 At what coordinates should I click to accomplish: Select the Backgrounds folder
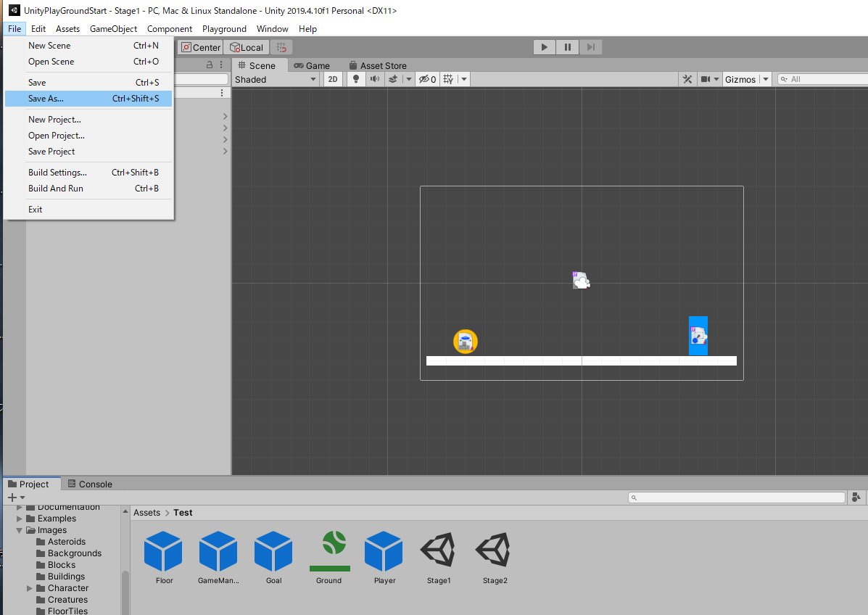[69, 553]
